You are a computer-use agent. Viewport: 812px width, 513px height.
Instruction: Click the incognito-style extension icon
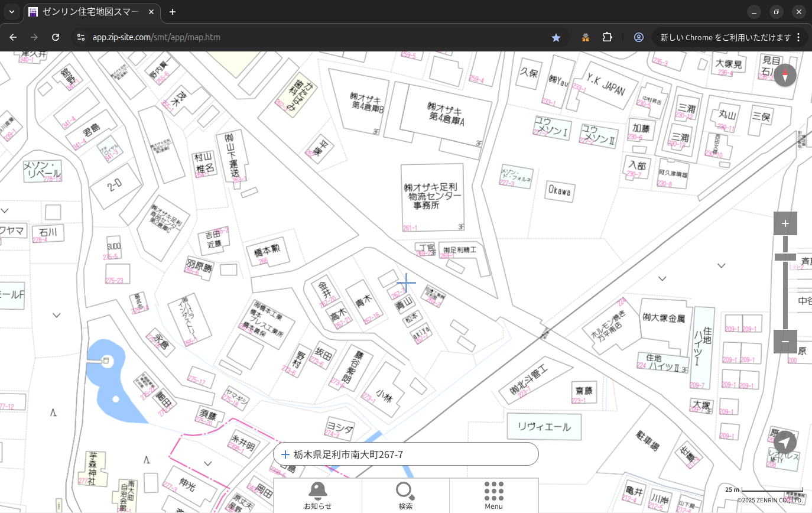click(x=586, y=37)
